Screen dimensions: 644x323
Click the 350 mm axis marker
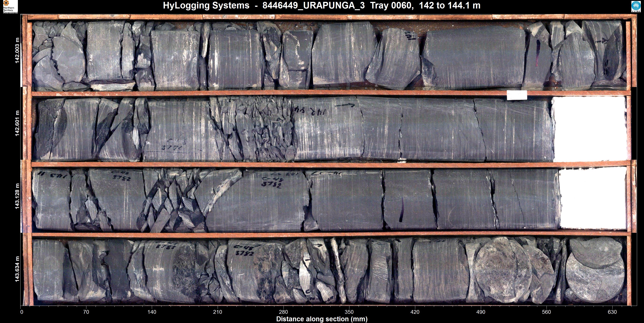349,312
